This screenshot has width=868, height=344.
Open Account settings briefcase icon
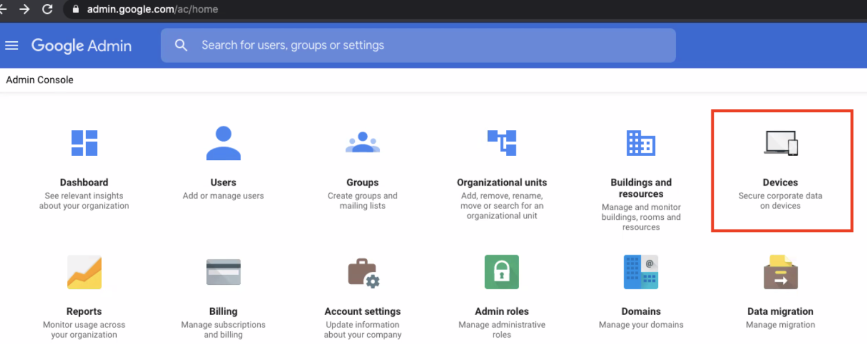[364, 273]
